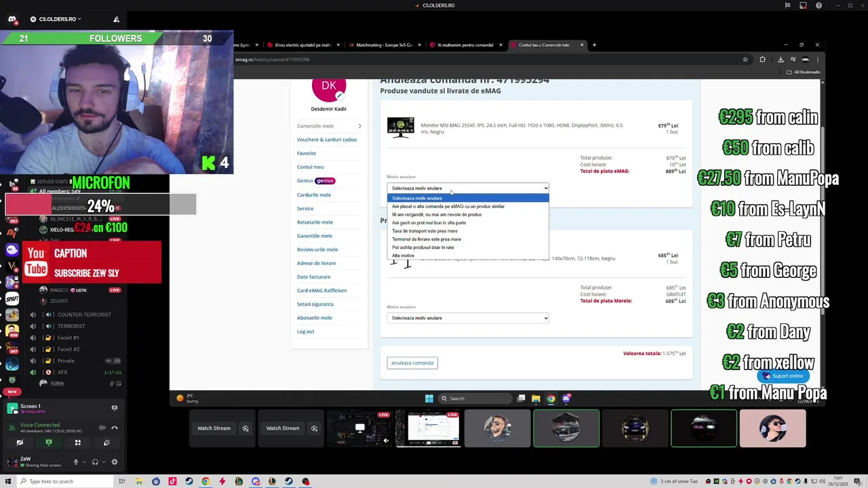Select 'Pot achita produsul doar in rate'
Screen dimensions: 868x488
[468, 247]
